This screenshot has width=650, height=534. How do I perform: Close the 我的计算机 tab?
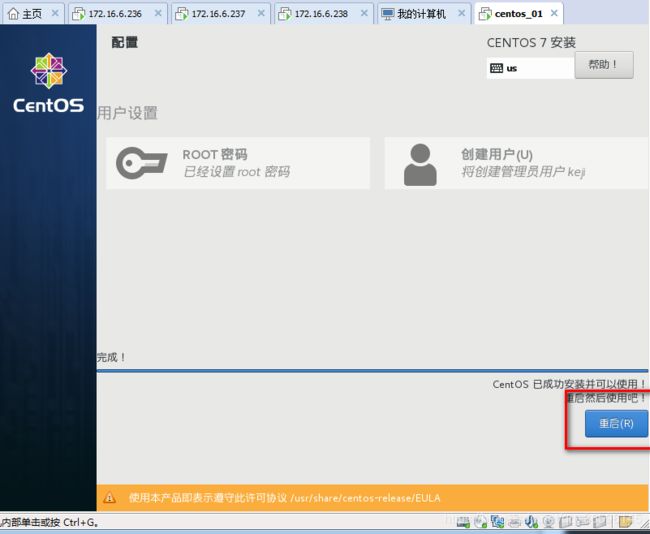[x=461, y=13]
